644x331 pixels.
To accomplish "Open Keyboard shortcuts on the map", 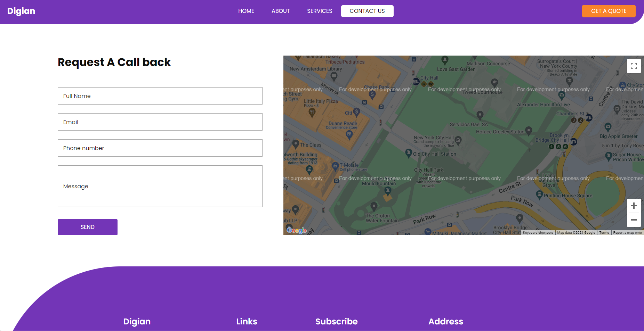I will [x=538, y=233].
